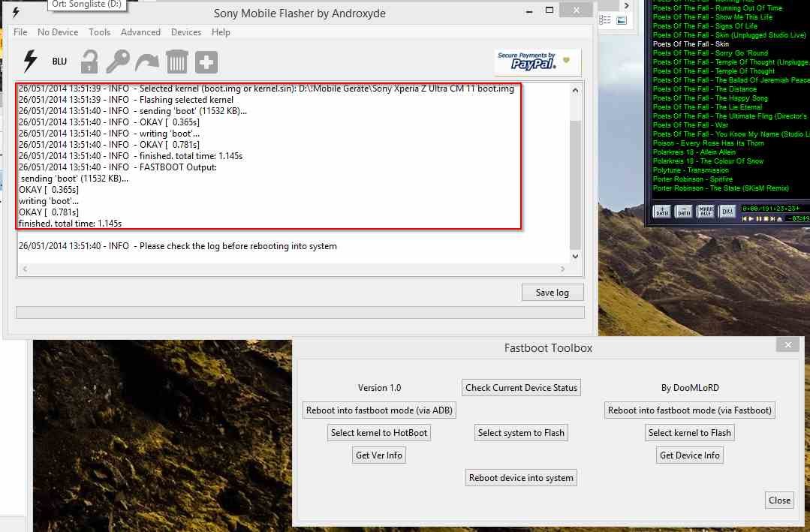Click the lightning bolt Flash device icon

[31, 62]
